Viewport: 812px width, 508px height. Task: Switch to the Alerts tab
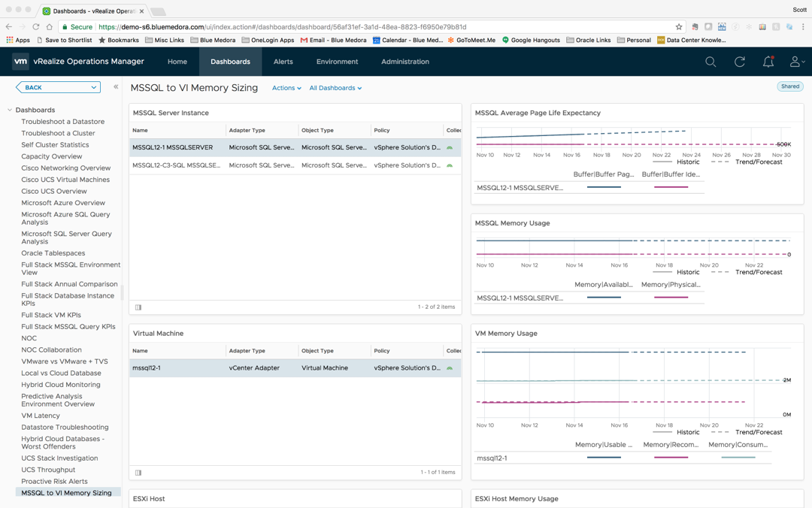283,62
